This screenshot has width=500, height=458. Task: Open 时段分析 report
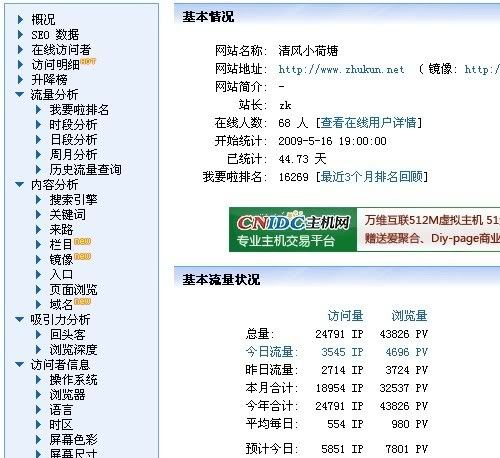pos(73,125)
